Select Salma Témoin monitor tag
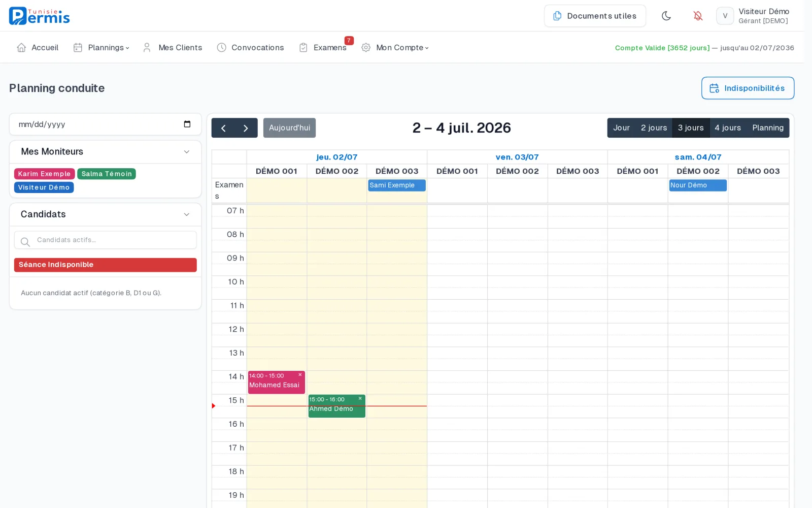812x508 pixels. coord(107,174)
